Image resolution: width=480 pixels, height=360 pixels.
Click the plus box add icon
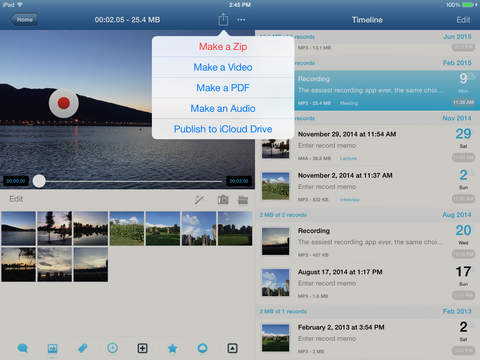[142, 348]
